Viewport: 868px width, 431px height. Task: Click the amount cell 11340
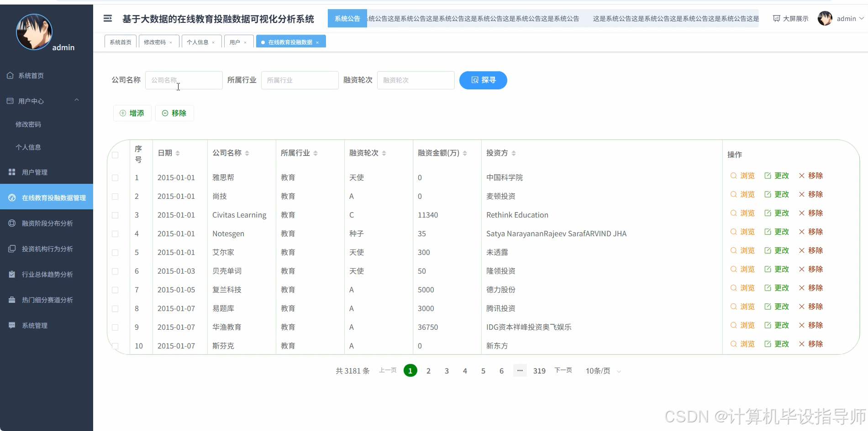pyautogui.click(x=428, y=215)
